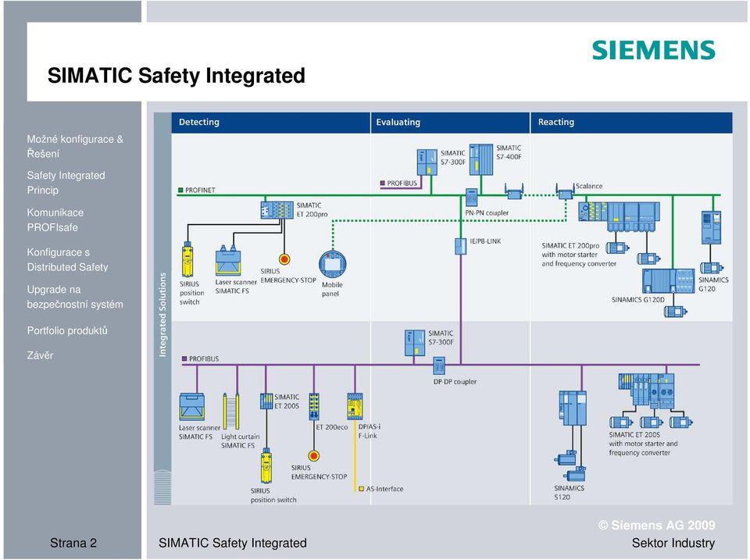Open Upgrade na bezpečnostní systém section
Viewport: 750px width, 560px height.
click(x=75, y=297)
